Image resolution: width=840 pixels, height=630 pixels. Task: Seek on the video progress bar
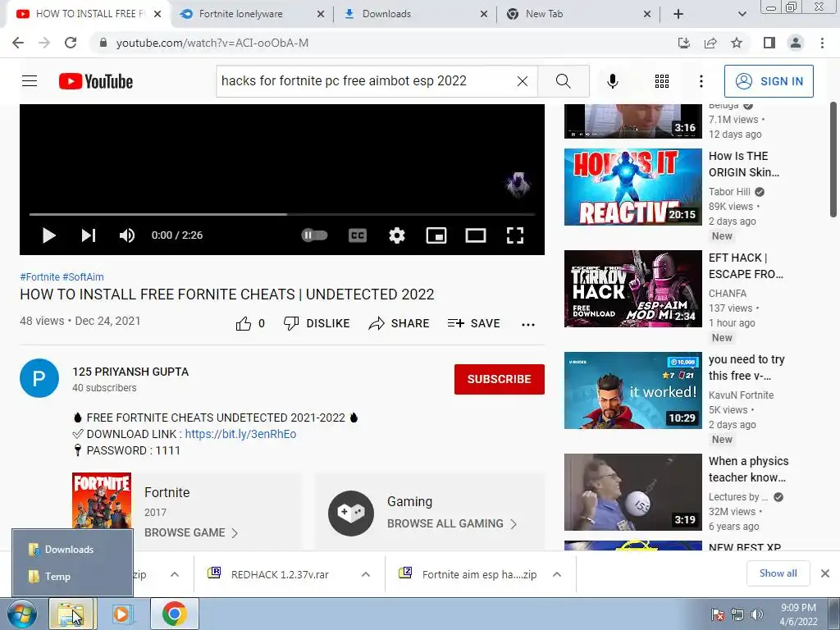282,214
